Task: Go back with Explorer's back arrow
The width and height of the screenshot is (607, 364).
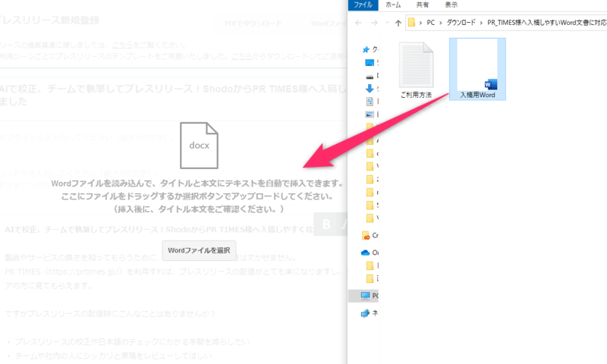Action: [x=358, y=23]
